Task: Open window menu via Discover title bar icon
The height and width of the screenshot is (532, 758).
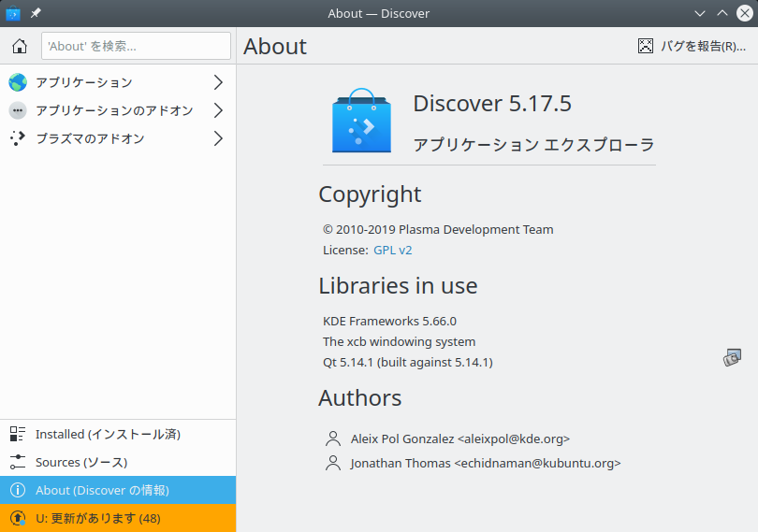Action: pyautogui.click(x=13, y=13)
